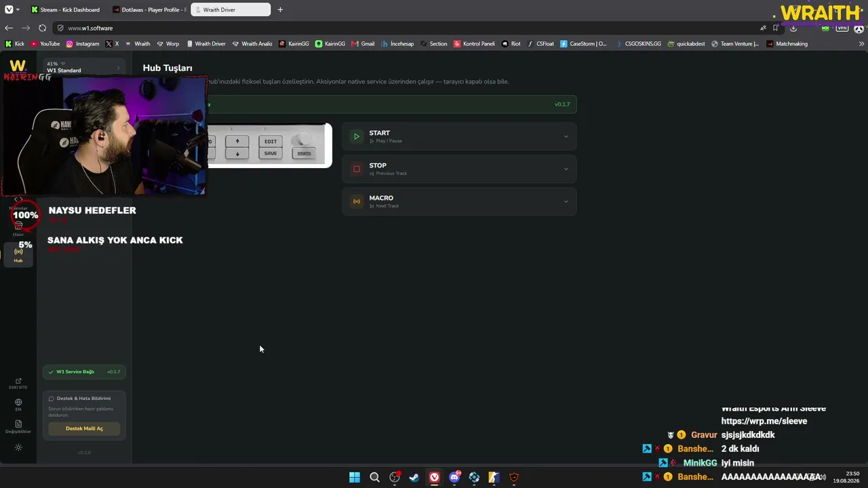Click the round knob on hub image

pyautogui.click(x=305, y=139)
